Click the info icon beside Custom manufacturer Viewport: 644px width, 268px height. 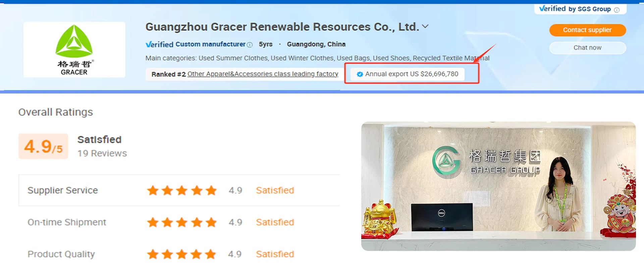point(250,45)
